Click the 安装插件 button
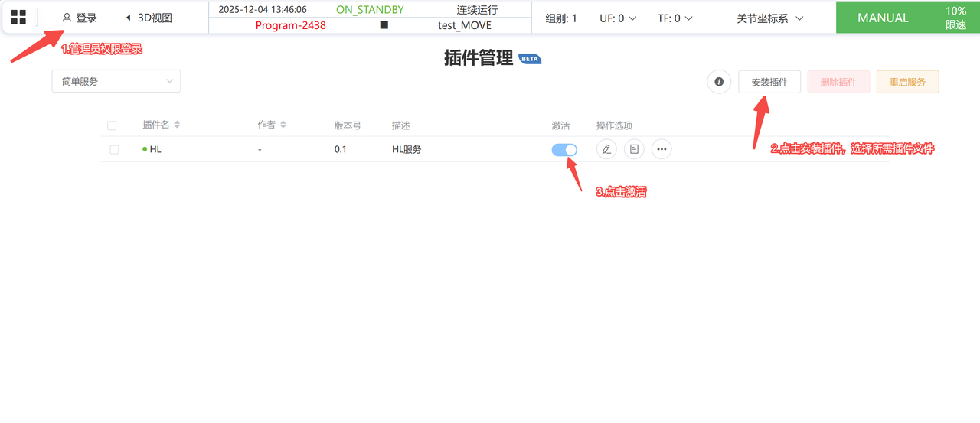This screenshot has height=423, width=980. (769, 82)
